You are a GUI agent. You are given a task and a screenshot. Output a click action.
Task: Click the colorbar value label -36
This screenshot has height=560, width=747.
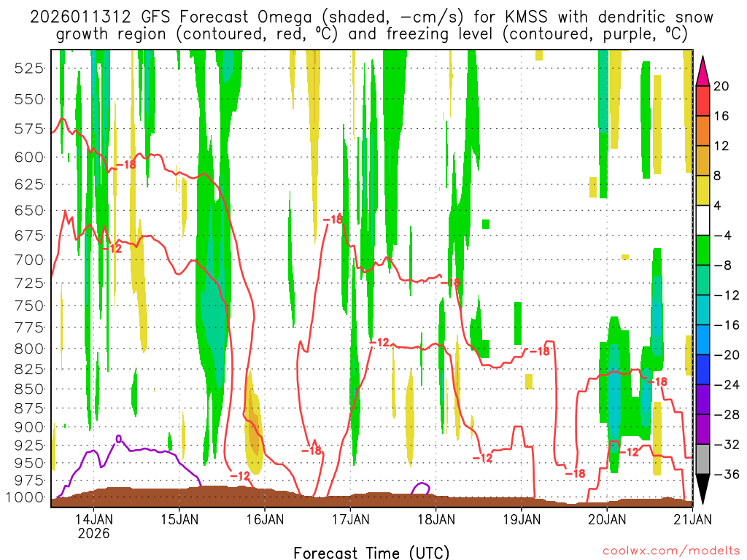click(x=727, y=474)
